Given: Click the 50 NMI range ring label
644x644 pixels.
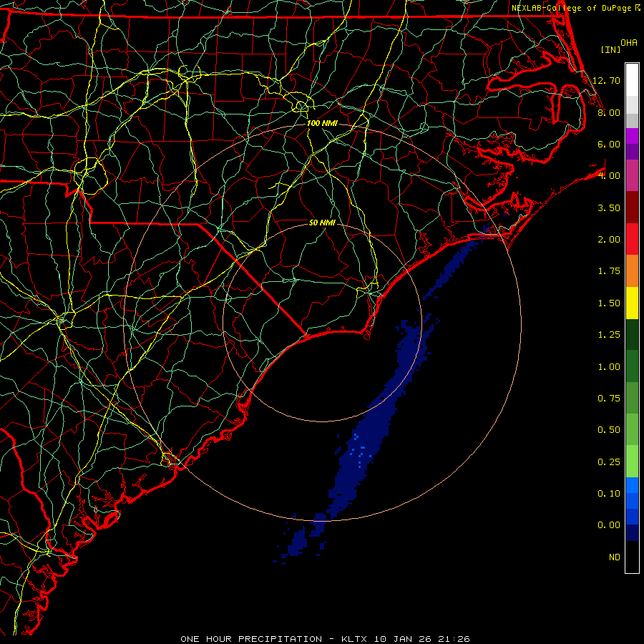Looking at the screenshot, I should click(x=322, y=223).
